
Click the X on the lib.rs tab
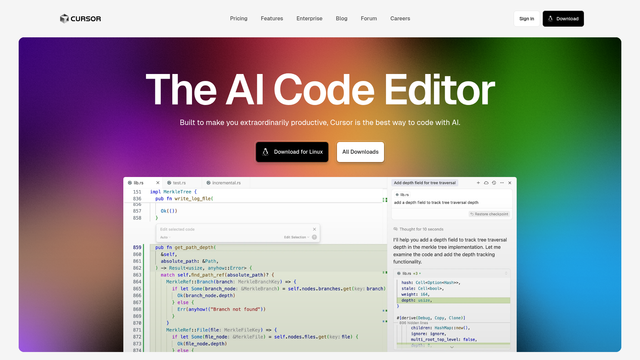point(158,183)
